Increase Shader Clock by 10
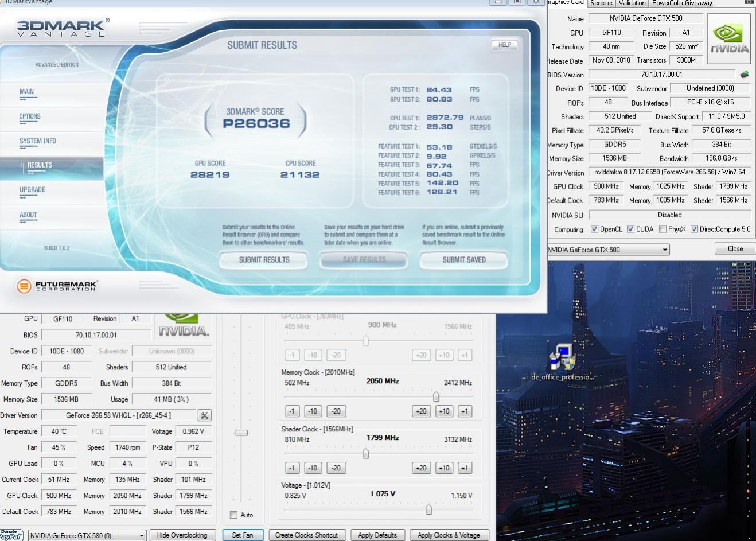756x541 pixels. [x=444, y=468]
